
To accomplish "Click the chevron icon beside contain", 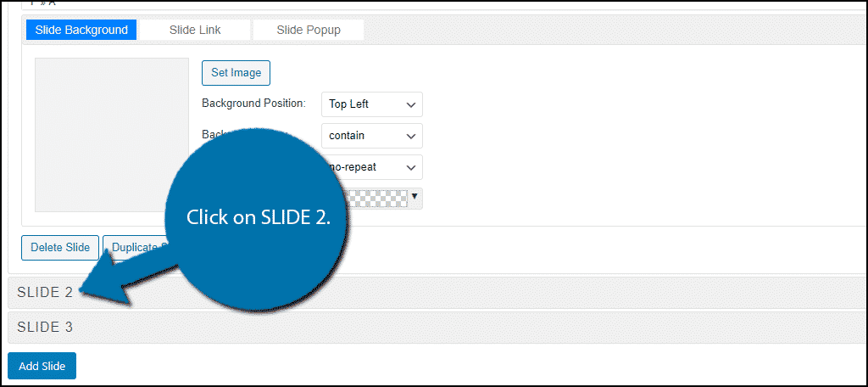I will click(x=411, y=136).
